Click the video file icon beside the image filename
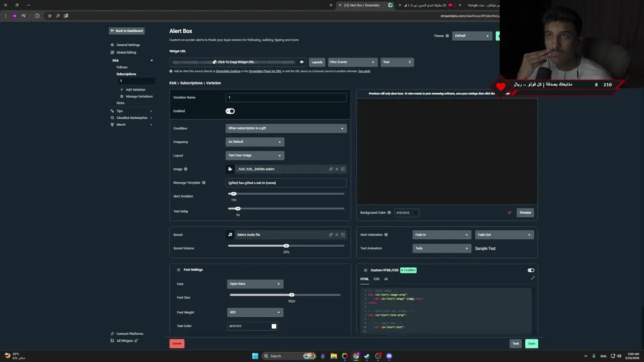 pyautogui.click(x=230, y=169)
